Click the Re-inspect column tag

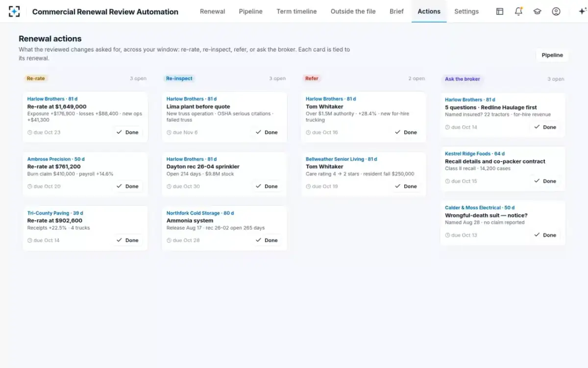click(179, 78)
